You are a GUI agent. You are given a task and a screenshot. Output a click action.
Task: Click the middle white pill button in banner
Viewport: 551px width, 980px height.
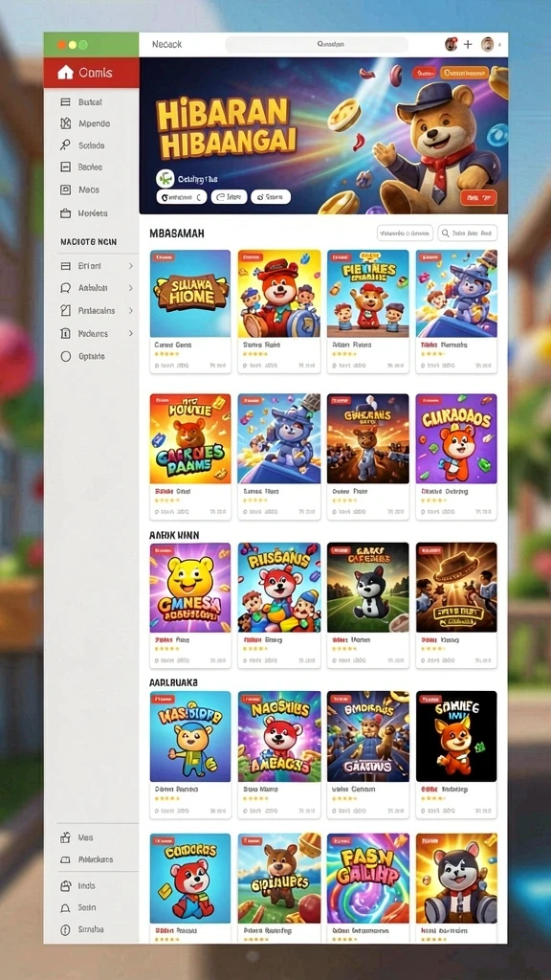(230, 197)
